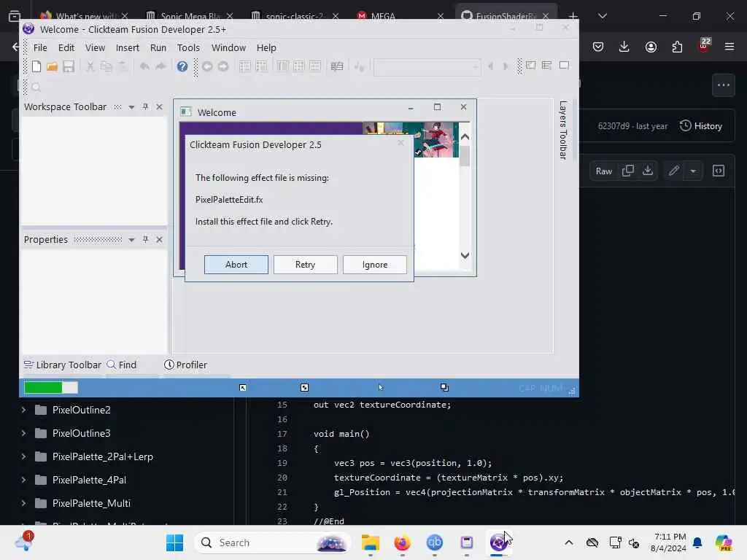Create a new file in Fusion toolbar

pyautogui.click(x=36, y=66)
